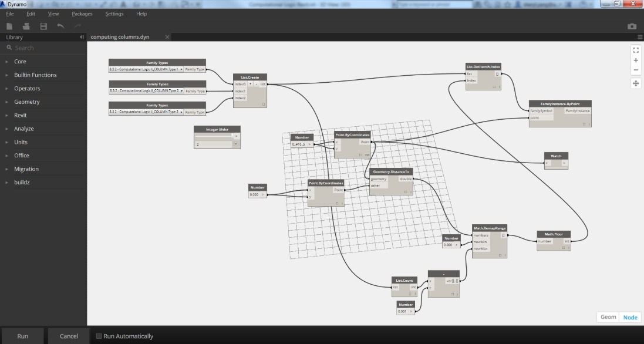Click the Open file icon in toolbar
The image size is (644, 344).
(26, 26)
